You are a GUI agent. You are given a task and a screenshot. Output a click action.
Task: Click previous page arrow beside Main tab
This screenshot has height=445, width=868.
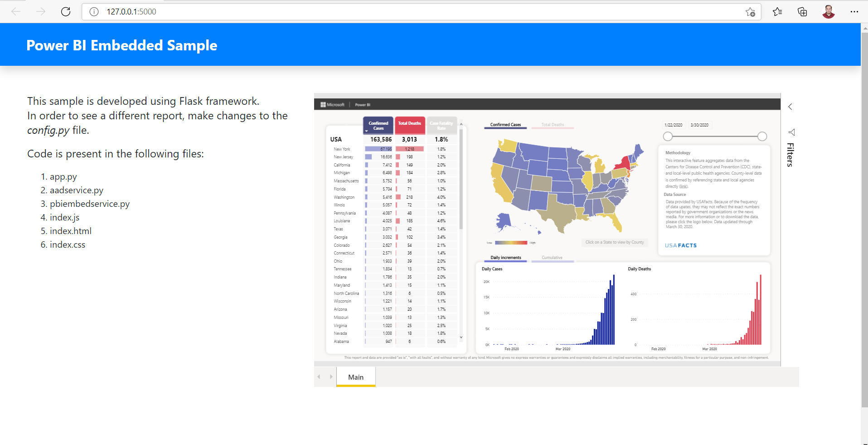point(320,376)
